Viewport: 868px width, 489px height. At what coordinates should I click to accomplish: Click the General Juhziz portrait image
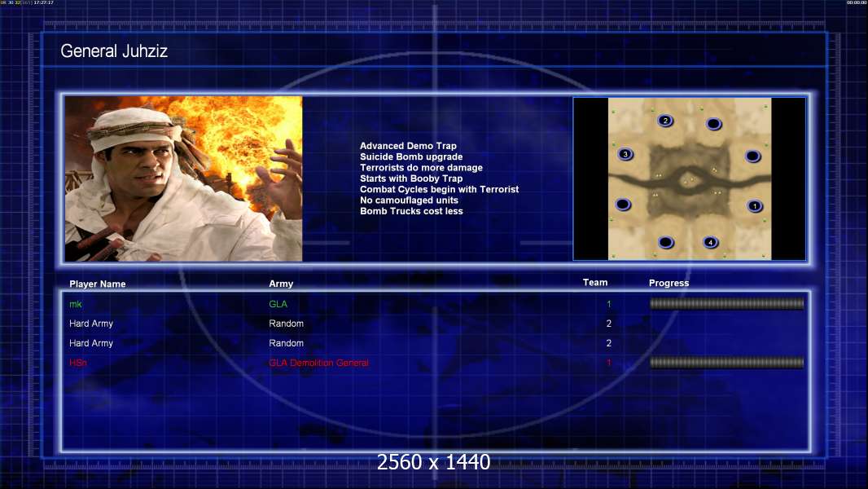pos(184,178)
